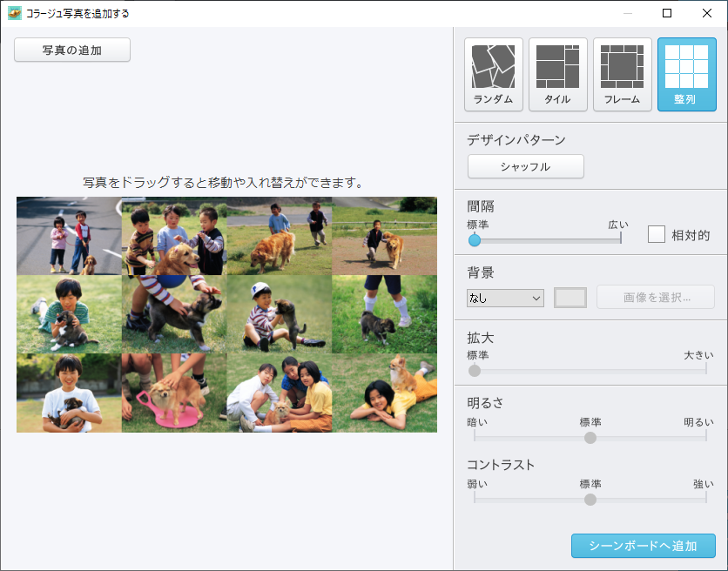The height and width of the screenshot is (571, 728).
Task: Click the app icon in title bar
Action: [14, 13]
